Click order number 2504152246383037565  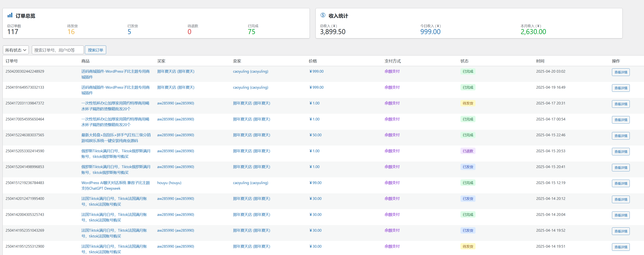click(25, 135)
